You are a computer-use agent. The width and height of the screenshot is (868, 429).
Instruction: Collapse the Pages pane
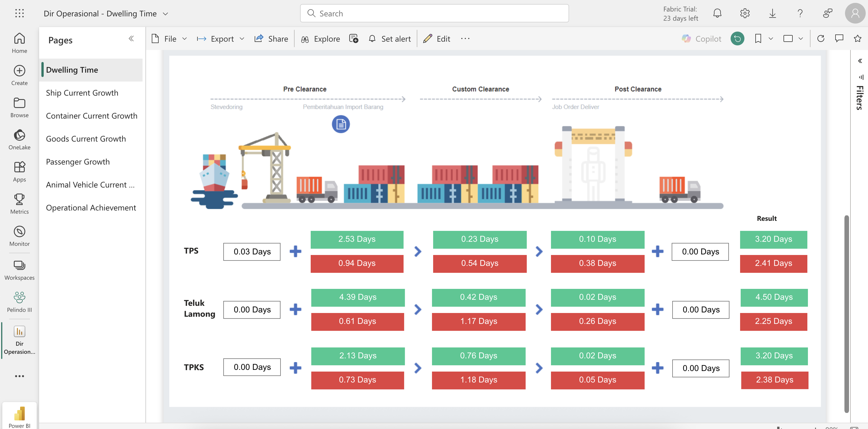coord(131,38)
